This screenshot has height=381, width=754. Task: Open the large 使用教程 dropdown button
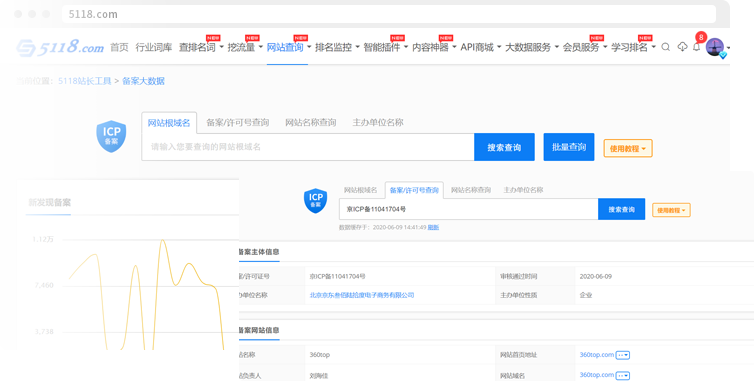(628, 149)
